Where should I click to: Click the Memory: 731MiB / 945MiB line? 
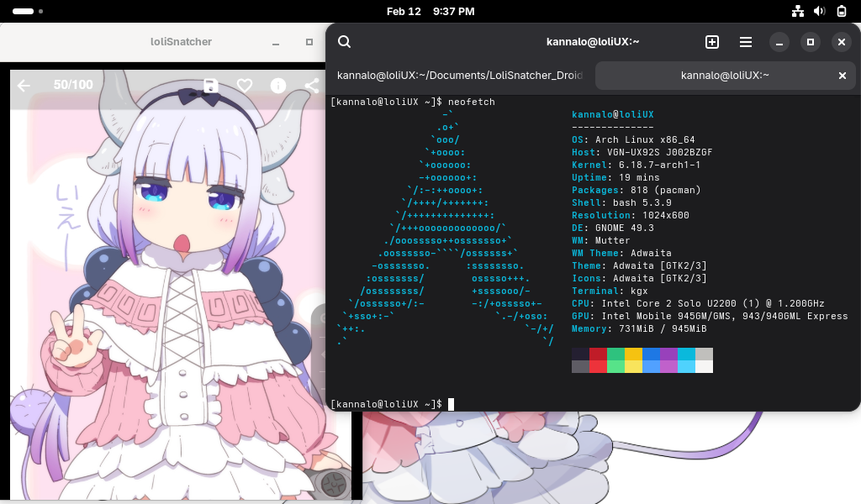coord(639,328)
